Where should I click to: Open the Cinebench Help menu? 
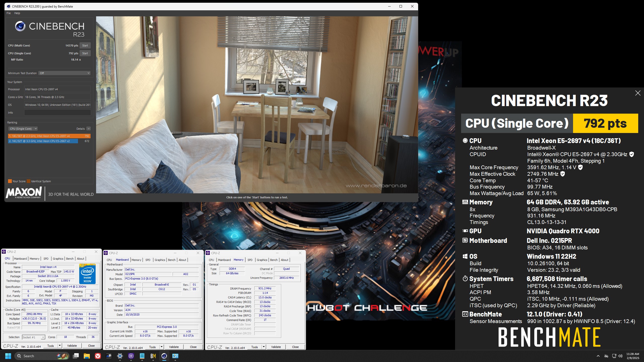tap(17, 13)
